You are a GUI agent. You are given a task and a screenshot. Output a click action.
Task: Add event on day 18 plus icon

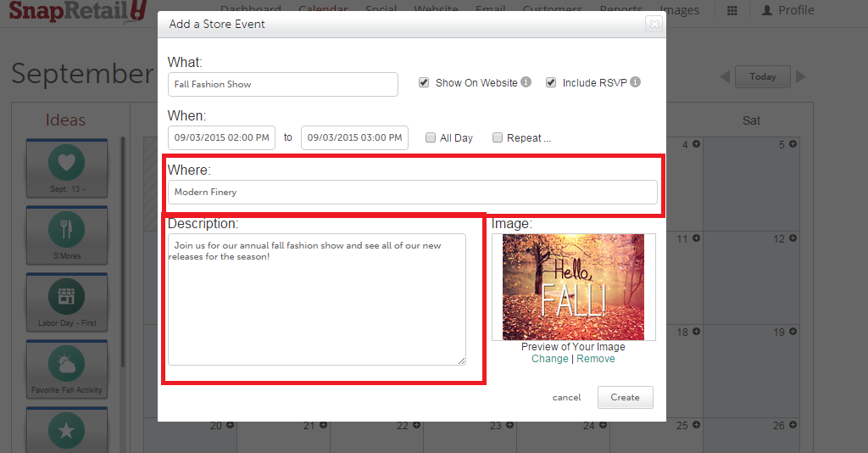tap(697, 332)
